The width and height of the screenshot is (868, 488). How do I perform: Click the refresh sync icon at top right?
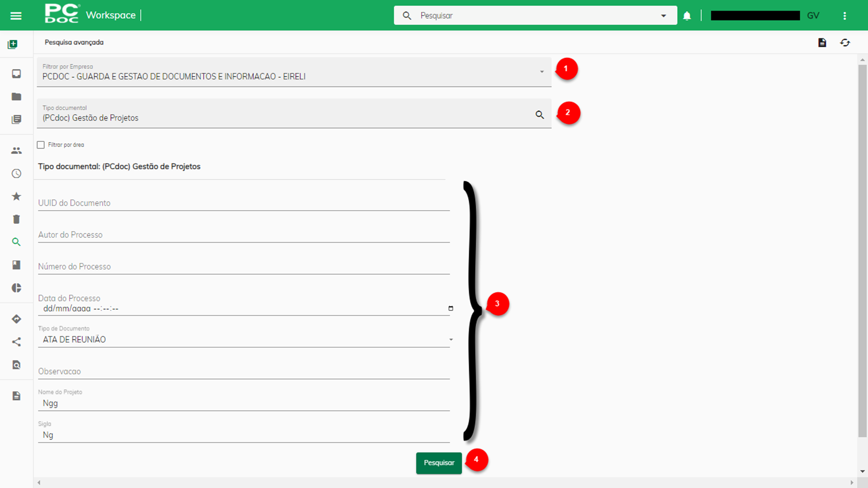coord(845,42)
